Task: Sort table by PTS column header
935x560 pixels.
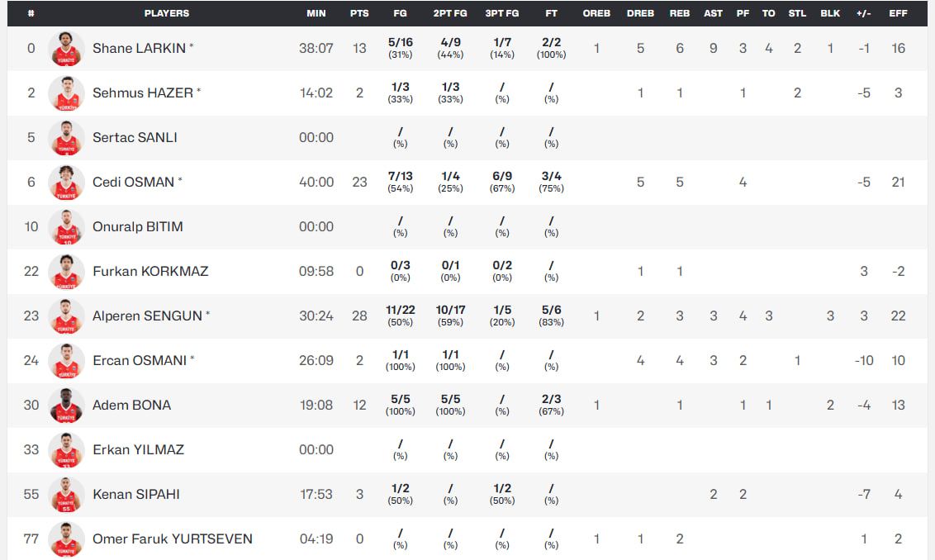Action: 359,13
